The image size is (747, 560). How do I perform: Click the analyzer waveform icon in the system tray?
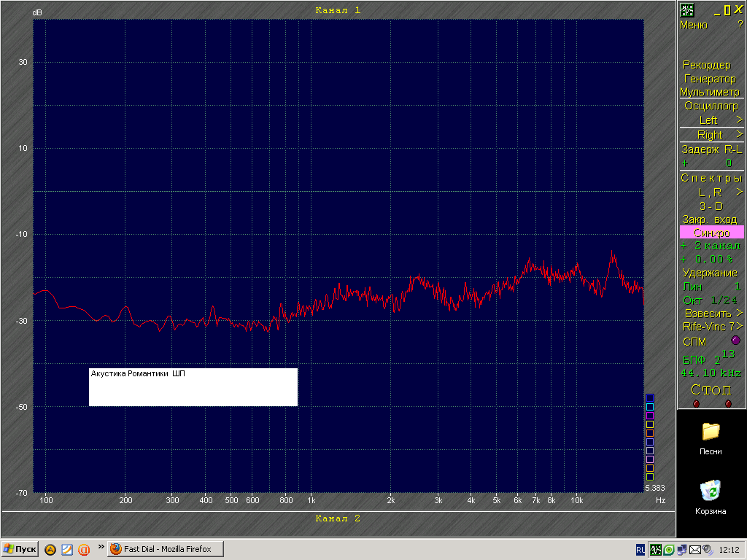656,550
